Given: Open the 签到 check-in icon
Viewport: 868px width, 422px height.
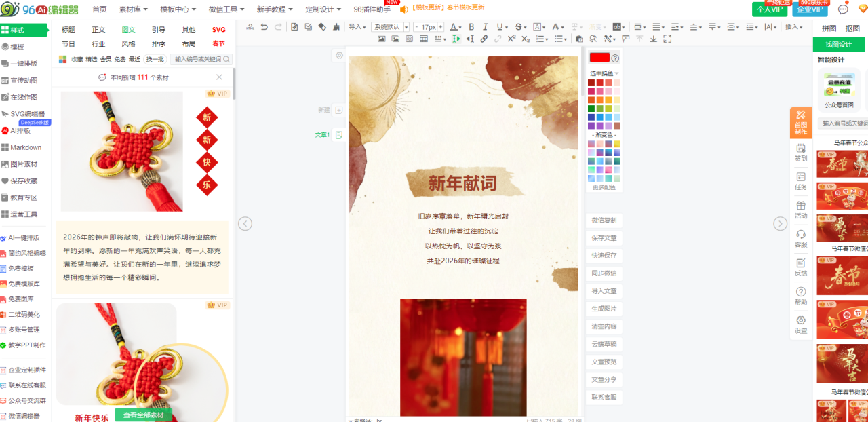Looking at the screenshot, I should (x=801, y=153).
